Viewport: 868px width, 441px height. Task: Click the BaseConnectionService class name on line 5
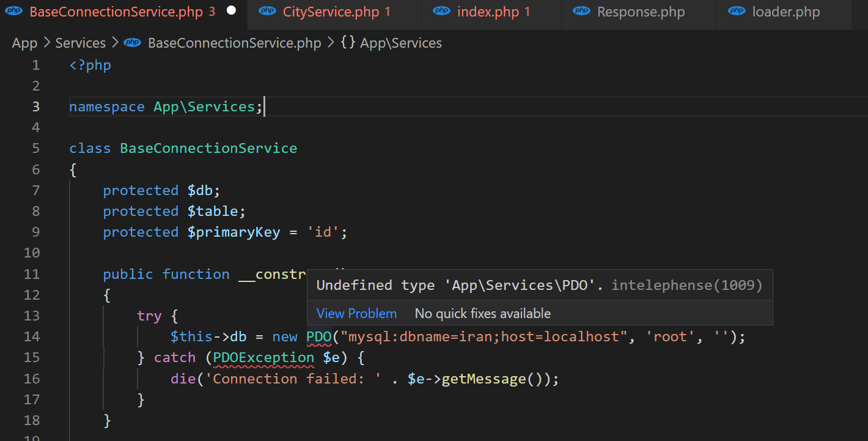208,149
